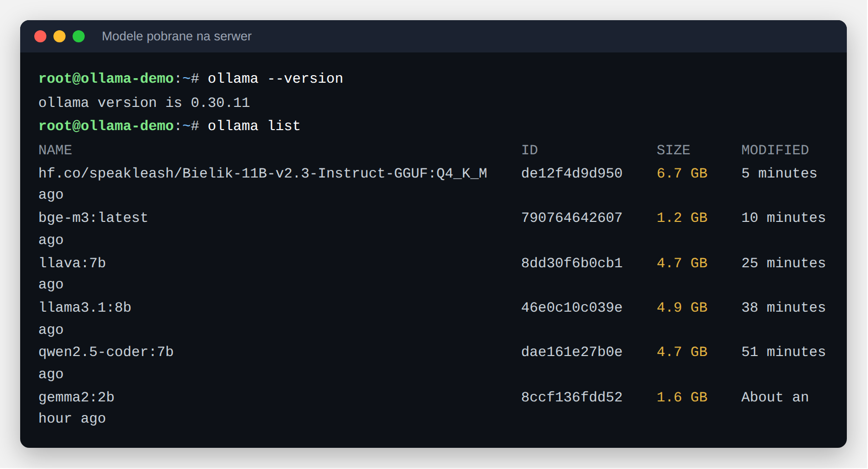Click the 6.7 GB size value
The width and height of the screenshot is (868, 469).
pos(682,173)
